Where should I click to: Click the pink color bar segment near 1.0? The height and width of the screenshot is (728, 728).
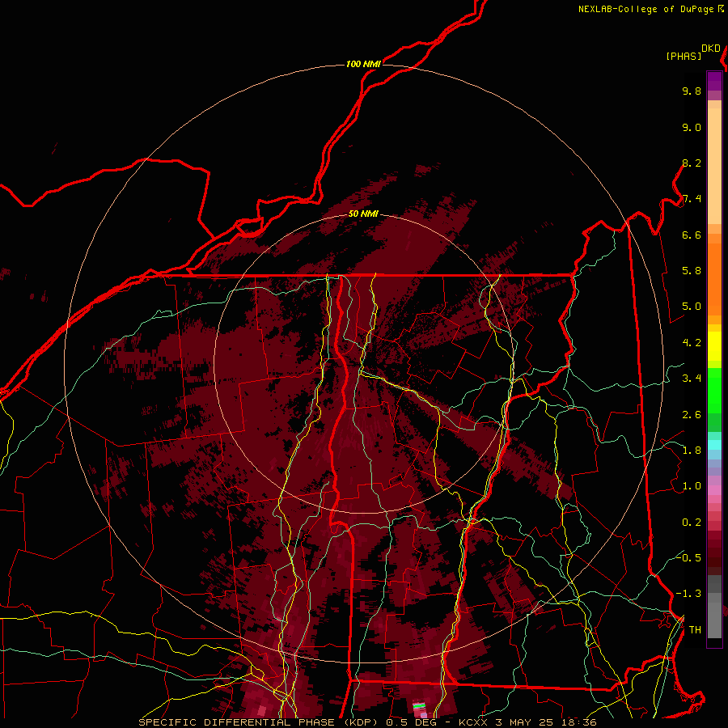714,490
